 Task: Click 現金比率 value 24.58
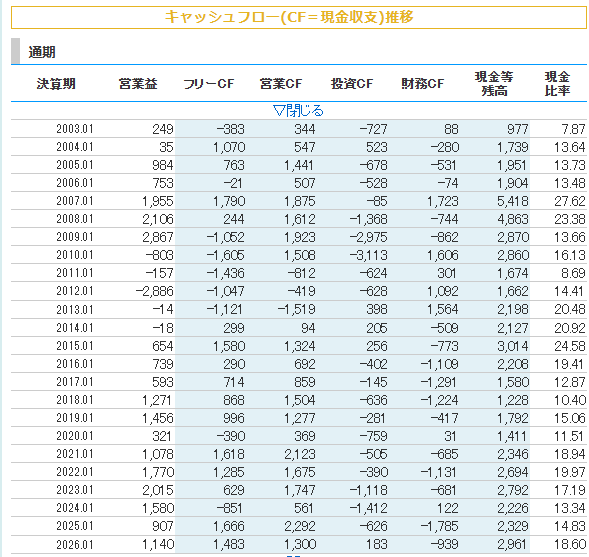tap(570, 346)
